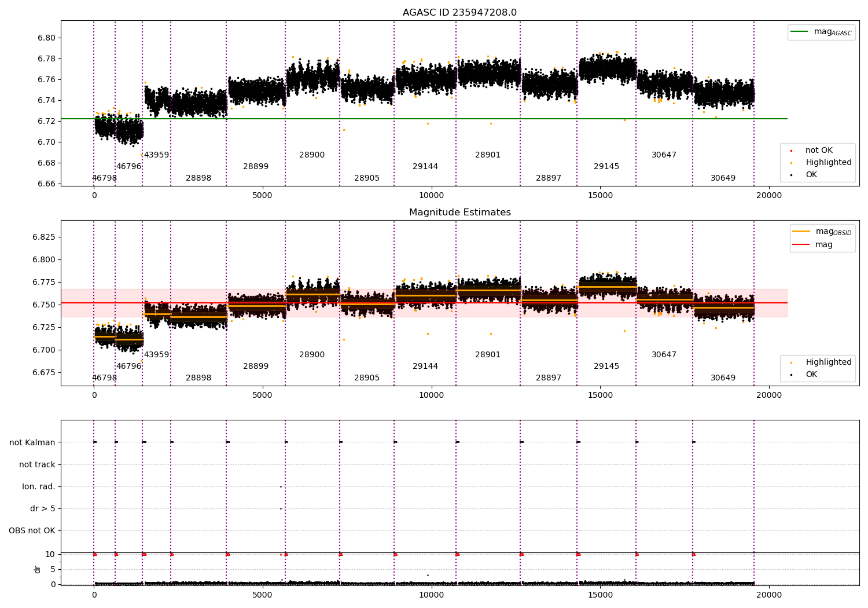Click the orange mag OBSID legend entry
The image size is (868, 608).
(822, 232)
